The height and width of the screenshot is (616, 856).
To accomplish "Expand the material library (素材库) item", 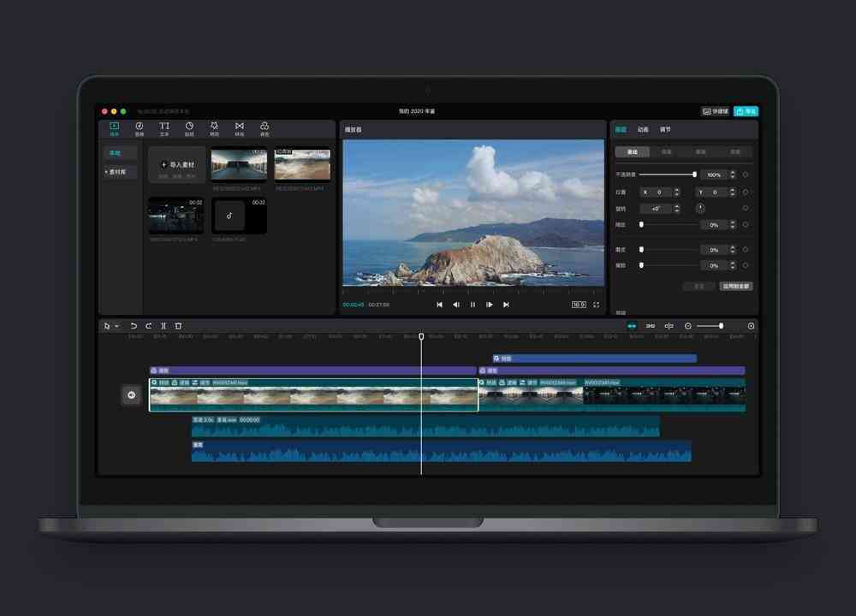I will click(x=119, y=172).
